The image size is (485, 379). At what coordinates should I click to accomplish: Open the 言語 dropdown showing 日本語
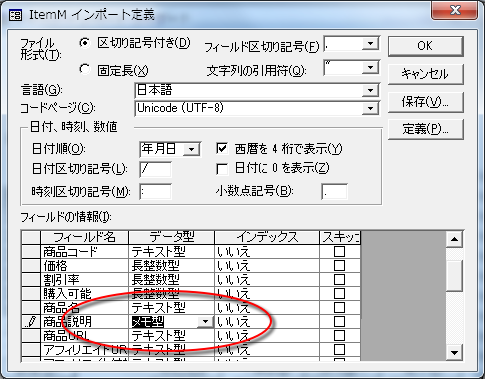[370, 90]
